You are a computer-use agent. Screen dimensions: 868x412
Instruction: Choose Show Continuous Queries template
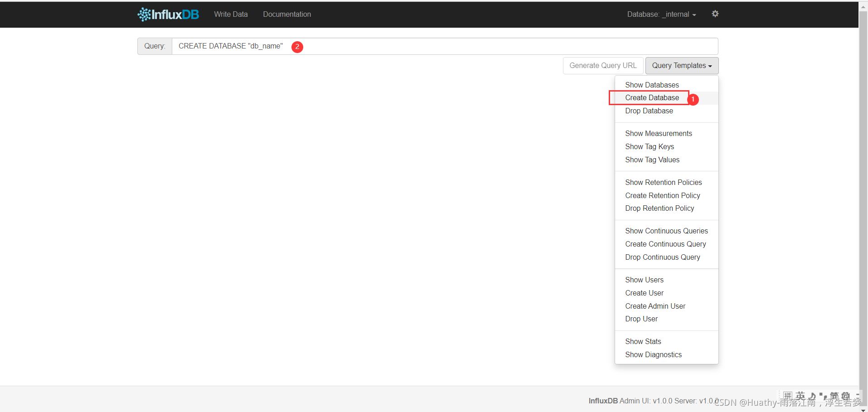(666, 231)
